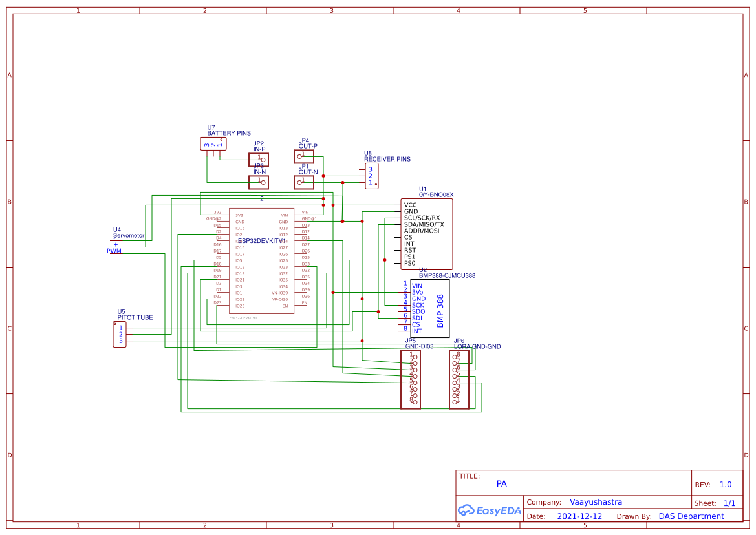Click the Servomotor PWM pin label

click(x=114, y=251)
